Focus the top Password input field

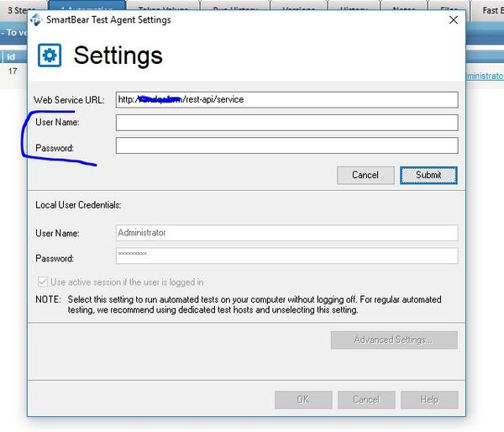click(286, 145)
